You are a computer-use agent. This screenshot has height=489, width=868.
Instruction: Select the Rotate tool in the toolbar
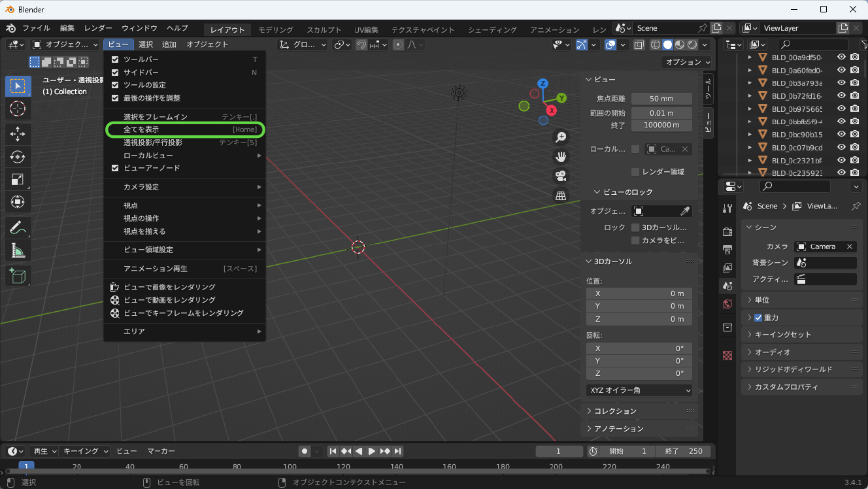click(18, 157)
